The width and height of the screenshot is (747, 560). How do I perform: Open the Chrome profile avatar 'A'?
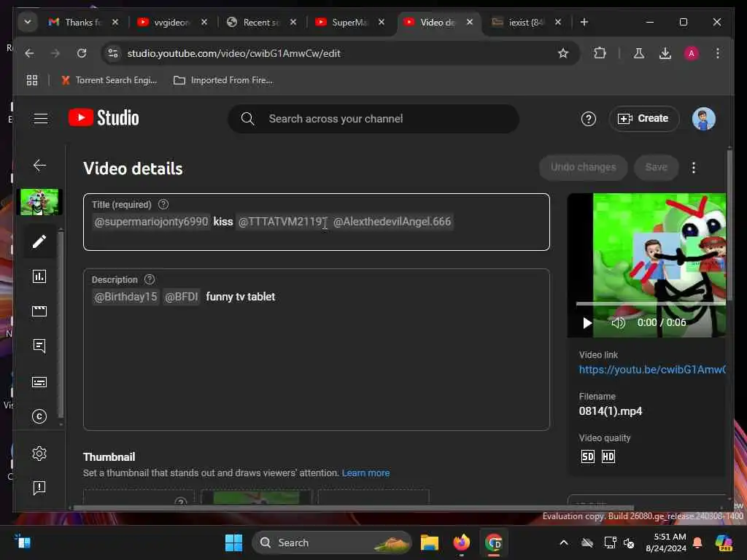tap(692, 53)
